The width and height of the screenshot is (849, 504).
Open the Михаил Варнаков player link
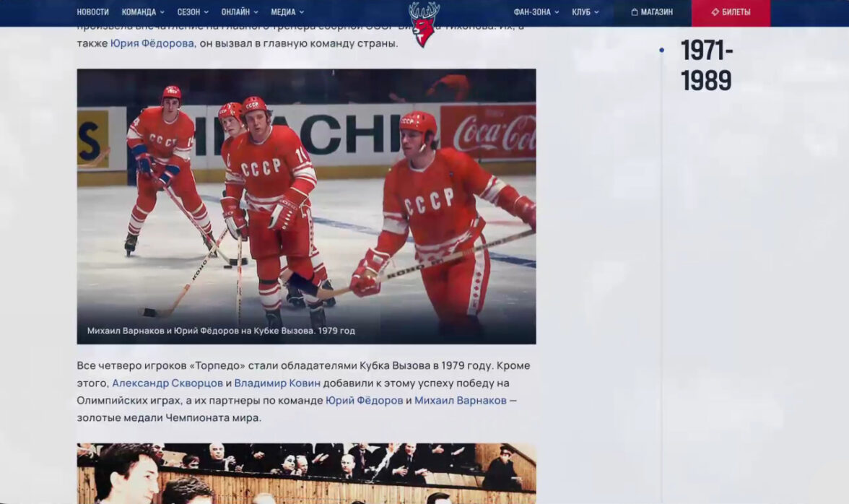pyautogui.click(x=460, y=400)
